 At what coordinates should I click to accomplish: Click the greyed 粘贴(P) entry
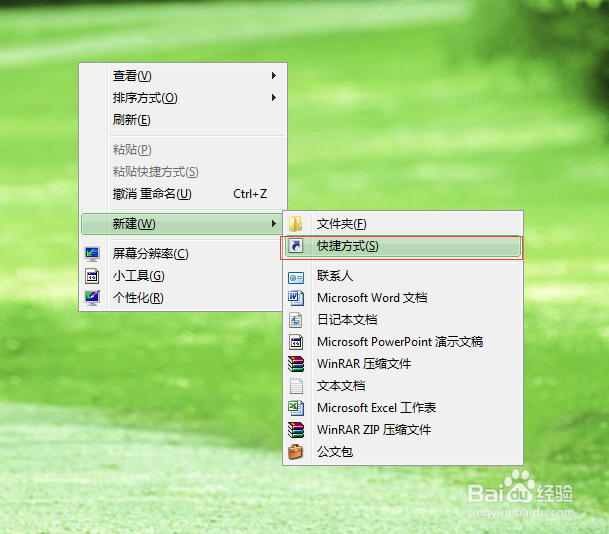tap(183, 150)
